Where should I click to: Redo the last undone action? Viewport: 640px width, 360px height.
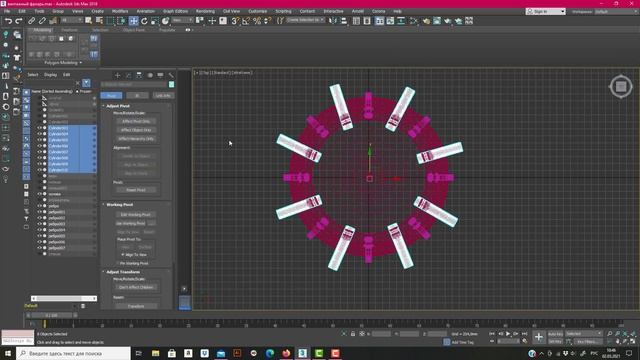(x=19, y=21)
